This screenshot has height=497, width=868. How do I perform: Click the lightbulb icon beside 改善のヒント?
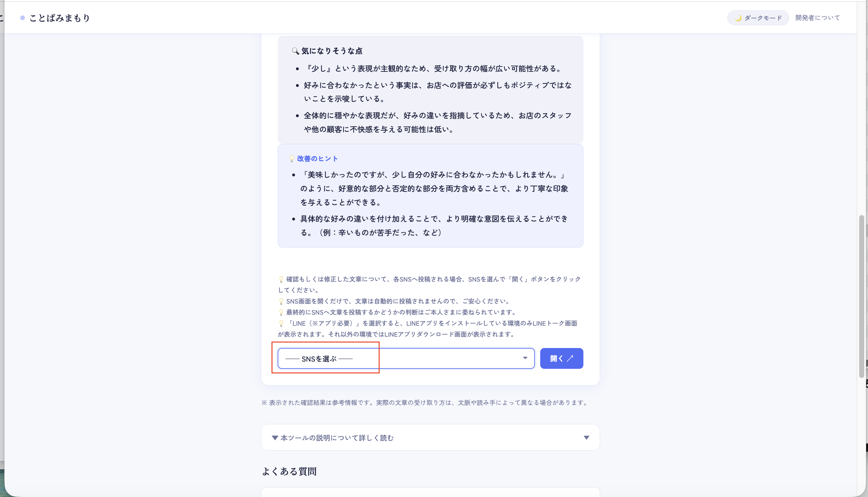click(x=292, y=159)
